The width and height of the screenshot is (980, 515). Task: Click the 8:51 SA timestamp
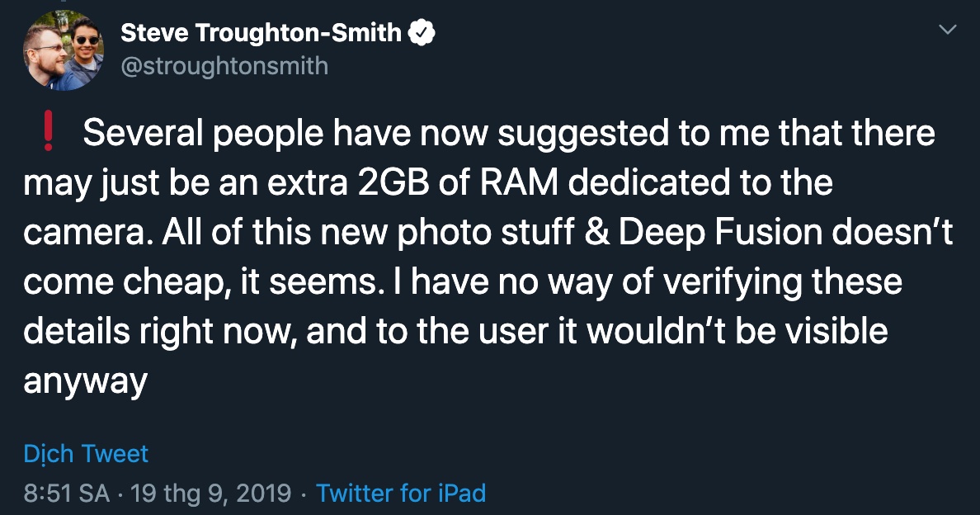click(x=67, y=494)
